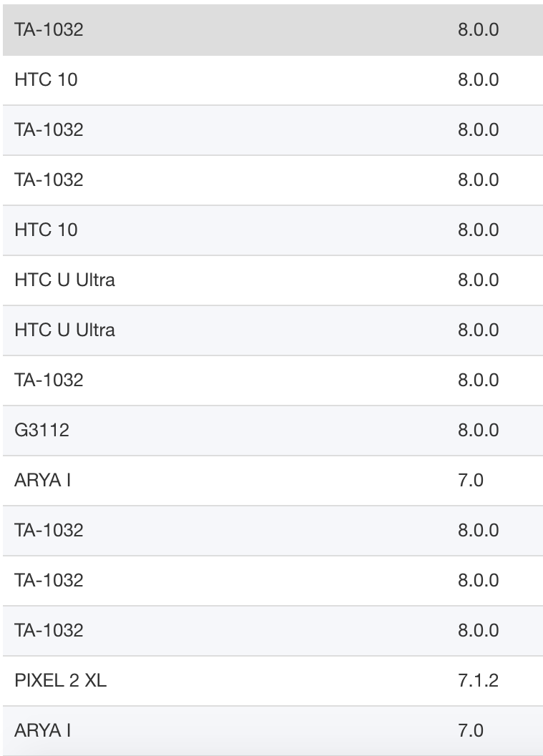Select the PIXEL 2 XL row

(x=273, y=682)
